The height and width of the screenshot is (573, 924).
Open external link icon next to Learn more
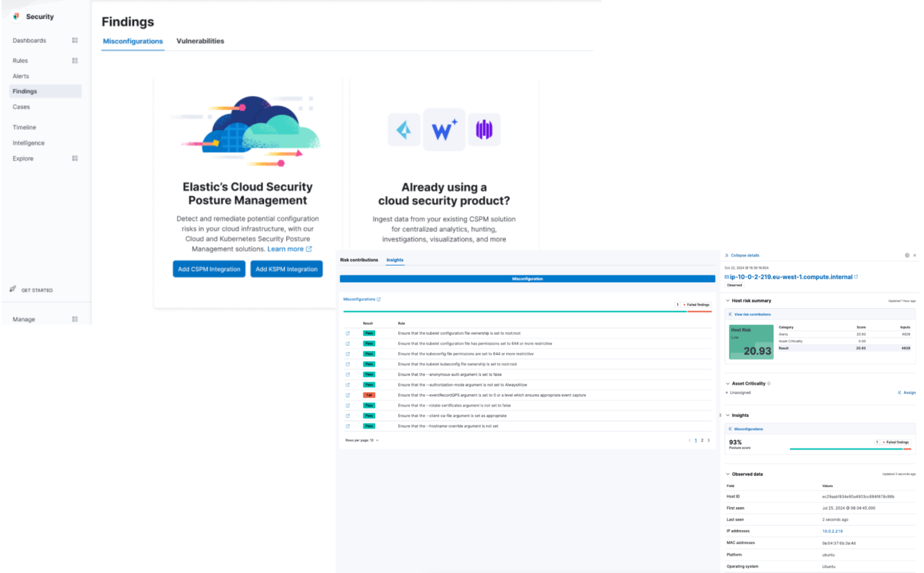pyautogui.click(x=309, y=249)
